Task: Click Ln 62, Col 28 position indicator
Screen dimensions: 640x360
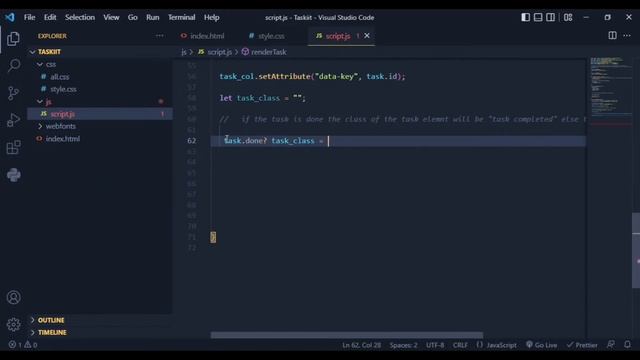Action: click(x=362, y=345)
